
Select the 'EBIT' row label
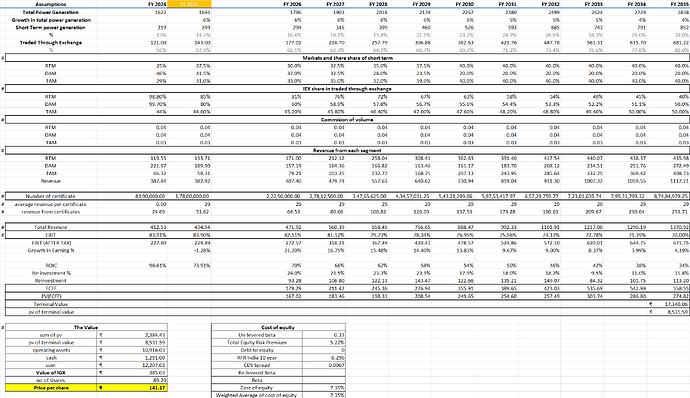(51, 235)
